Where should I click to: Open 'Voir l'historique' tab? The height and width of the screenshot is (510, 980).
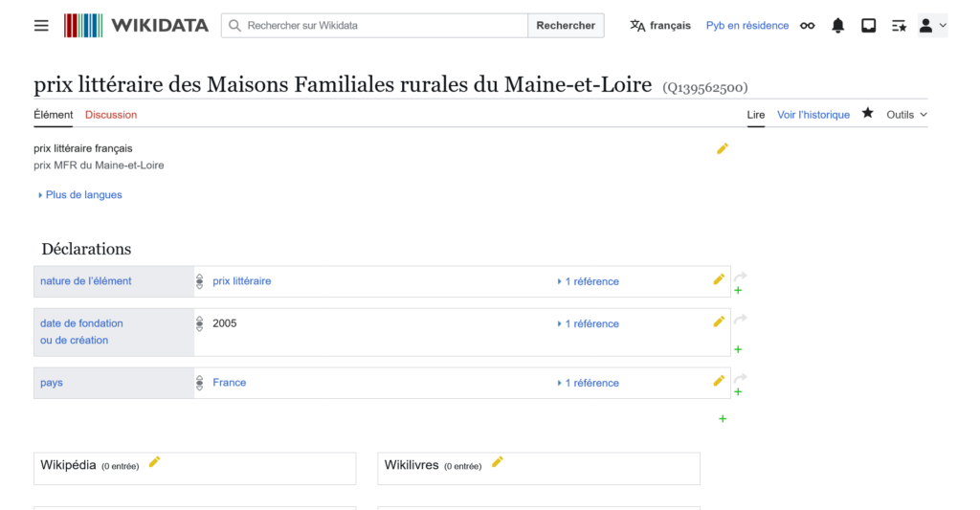pyautogui.click(x=813, y=115)
